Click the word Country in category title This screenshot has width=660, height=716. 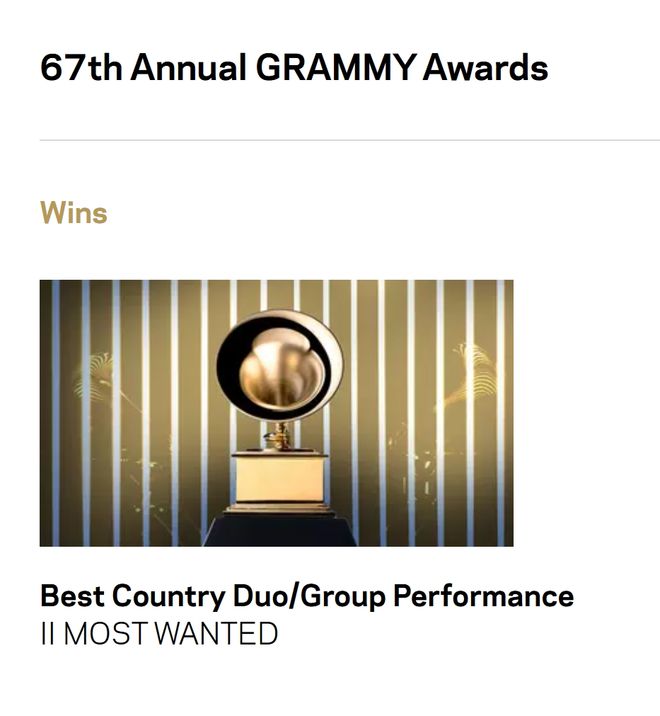pyautogui.click(x=169, y=597)
